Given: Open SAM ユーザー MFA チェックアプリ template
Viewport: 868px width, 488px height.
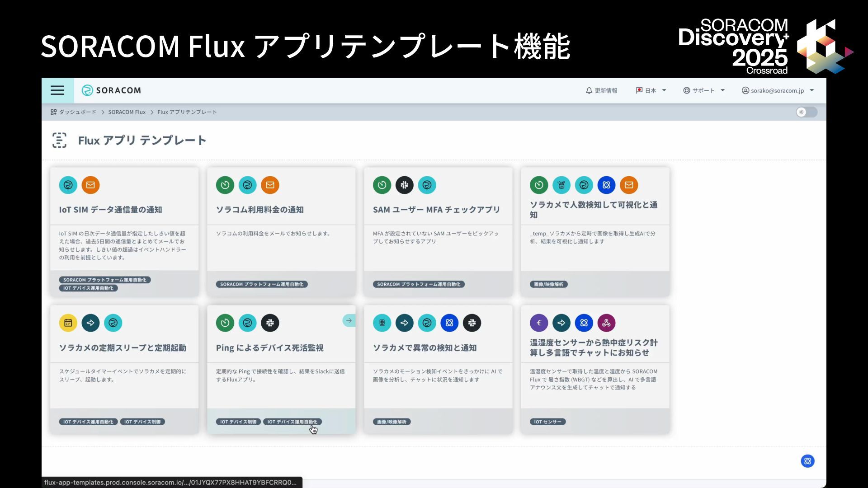Looking at the screenshot, I should (437, 210).
